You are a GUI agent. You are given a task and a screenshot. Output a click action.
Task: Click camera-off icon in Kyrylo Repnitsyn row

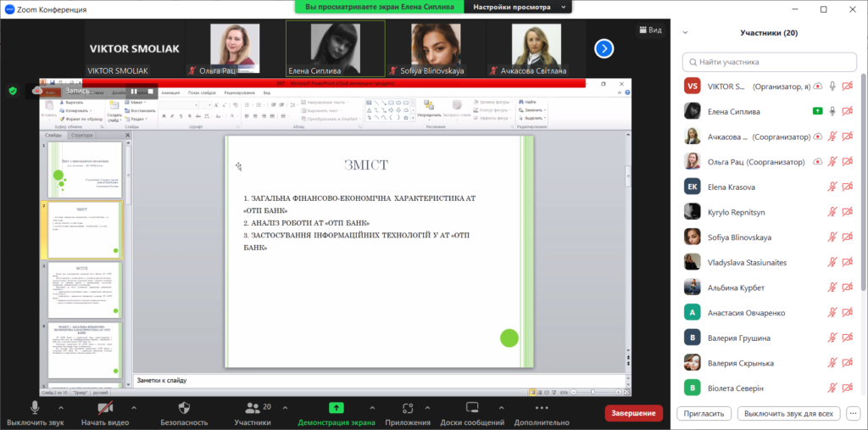pos(847,212)
